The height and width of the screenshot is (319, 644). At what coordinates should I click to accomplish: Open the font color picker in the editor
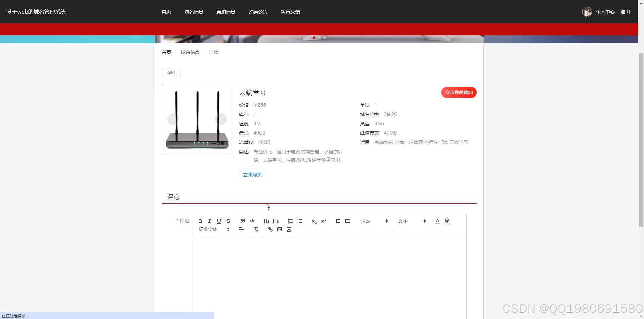pos(437,221)
